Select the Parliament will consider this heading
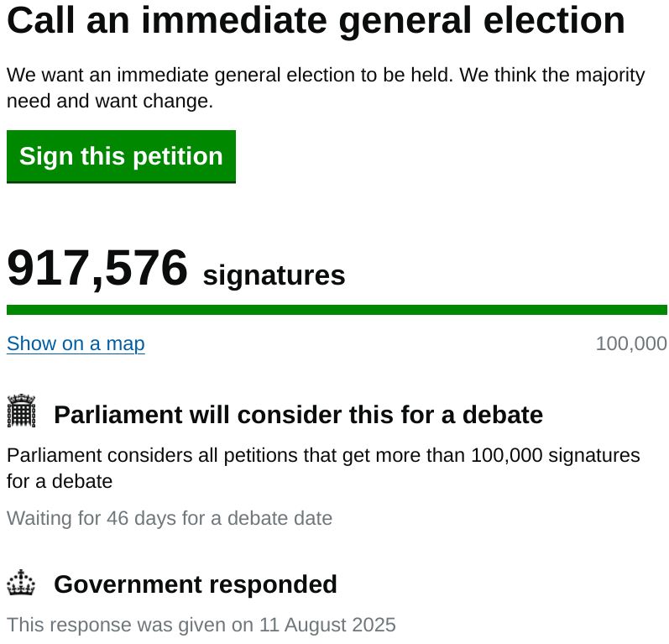This screenshot has height=644, width=669. tap(298, 415)
